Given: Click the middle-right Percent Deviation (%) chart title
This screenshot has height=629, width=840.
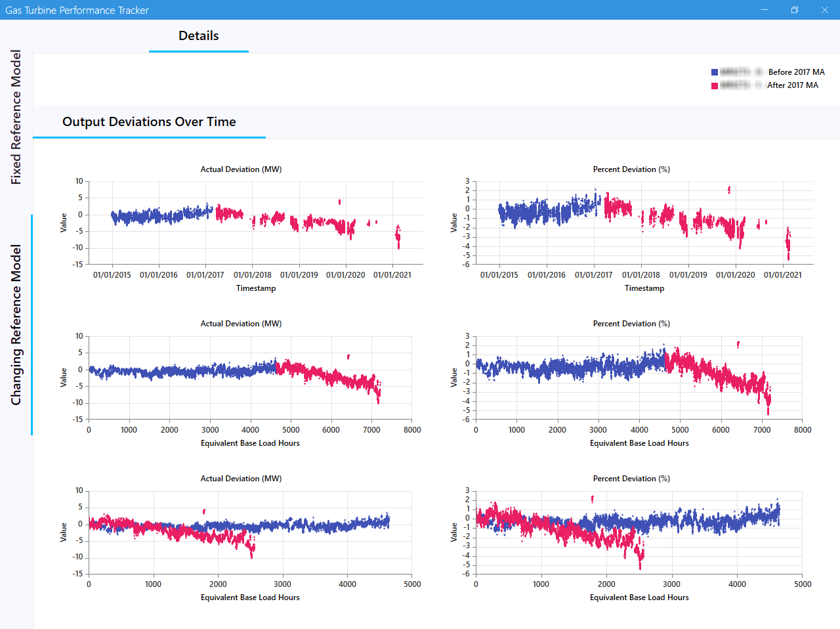Looking at the screenshot, I should point(631,324).
